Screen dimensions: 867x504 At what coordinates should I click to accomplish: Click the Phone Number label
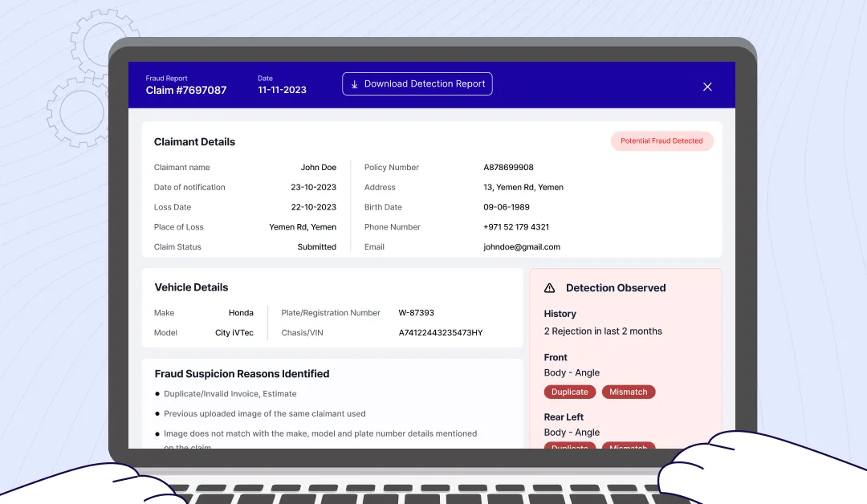pos(392,227)
